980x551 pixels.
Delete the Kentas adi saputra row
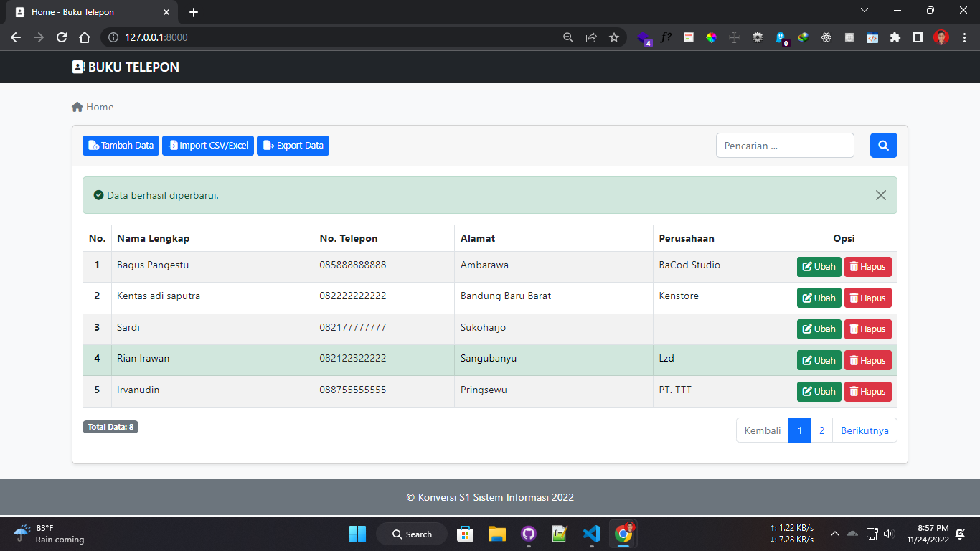(x=867, y=298)
